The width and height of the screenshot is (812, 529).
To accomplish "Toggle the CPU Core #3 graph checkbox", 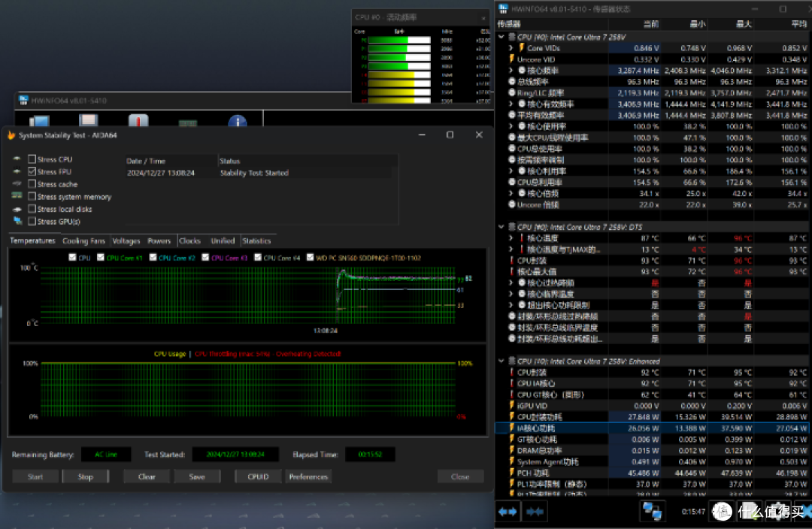I will coord(205,257).
